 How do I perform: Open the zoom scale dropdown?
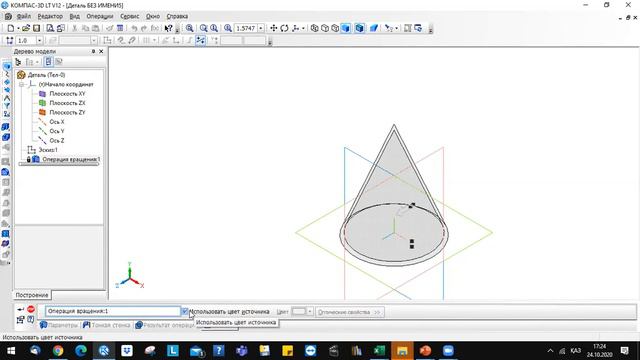[261, 28]
